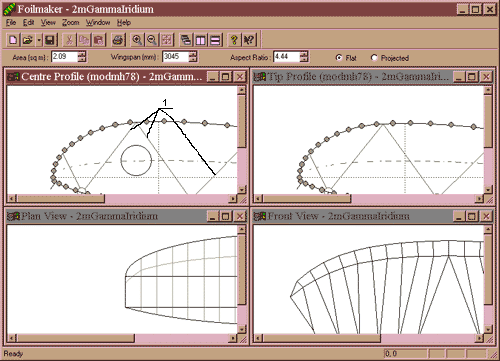Activate the Front View window title bar
The width and height of the screenshot is (500, 361).
(x=352, y=216)
